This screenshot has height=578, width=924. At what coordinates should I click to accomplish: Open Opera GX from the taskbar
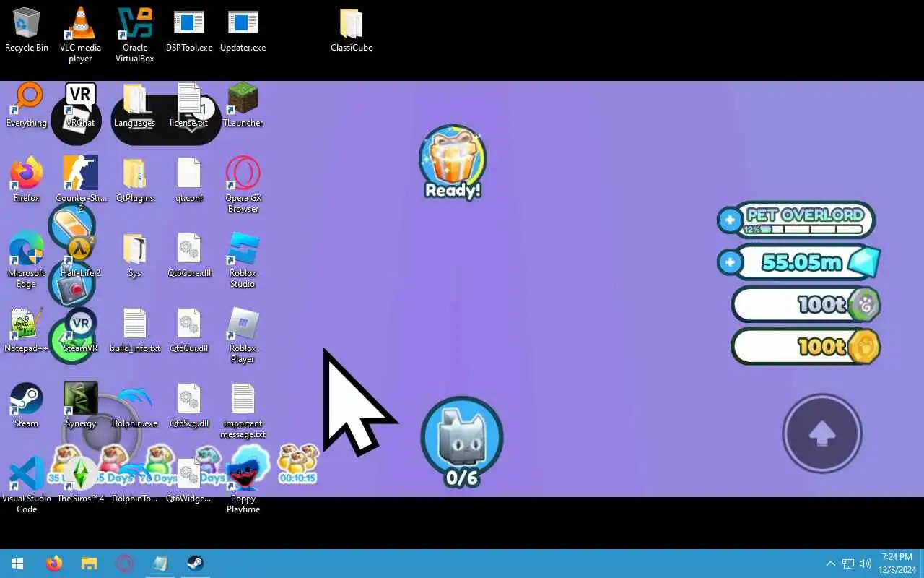coord(125,564)
